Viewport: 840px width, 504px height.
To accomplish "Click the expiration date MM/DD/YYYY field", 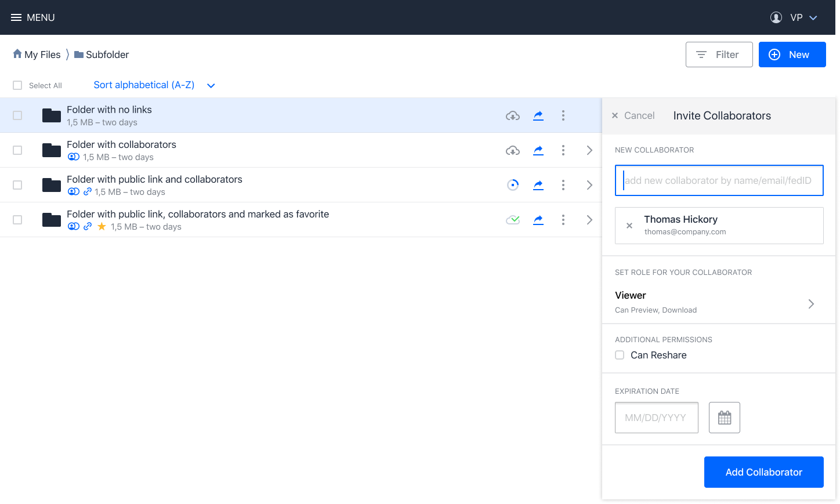I will (x=657, y=418).
